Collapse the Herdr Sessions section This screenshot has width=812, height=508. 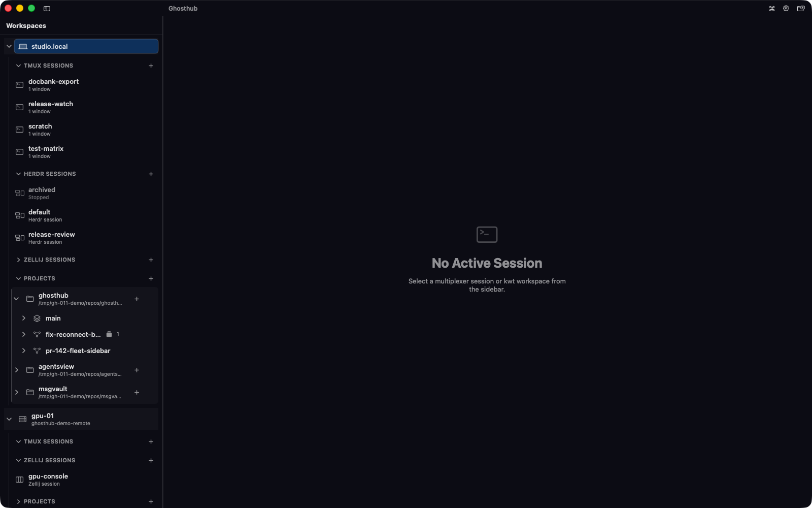[18, 174]
